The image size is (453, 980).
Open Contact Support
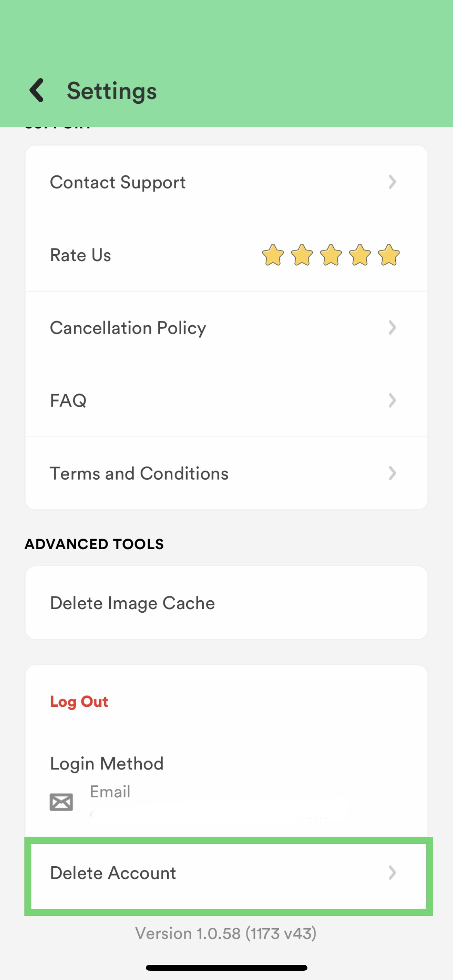coord(226,182)
